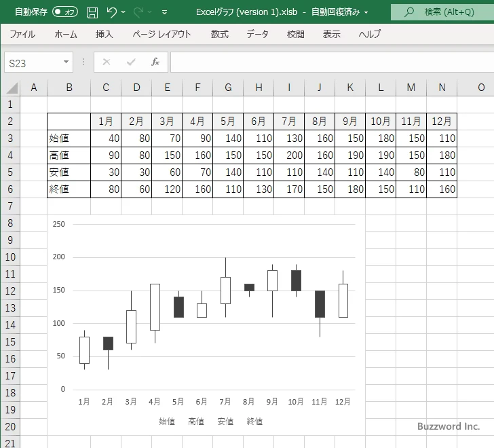This screenshot has width=494, height=448.
Task: Open the Undo history dropdown arrow
Action: (124, 12)
